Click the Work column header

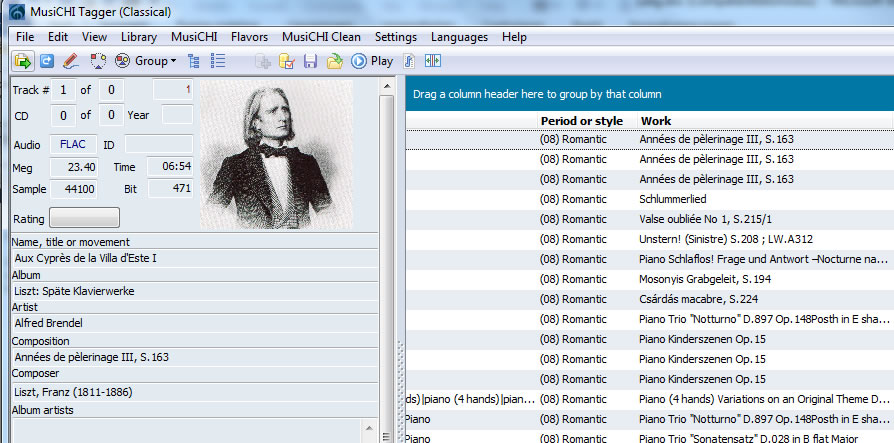(656, 121)
